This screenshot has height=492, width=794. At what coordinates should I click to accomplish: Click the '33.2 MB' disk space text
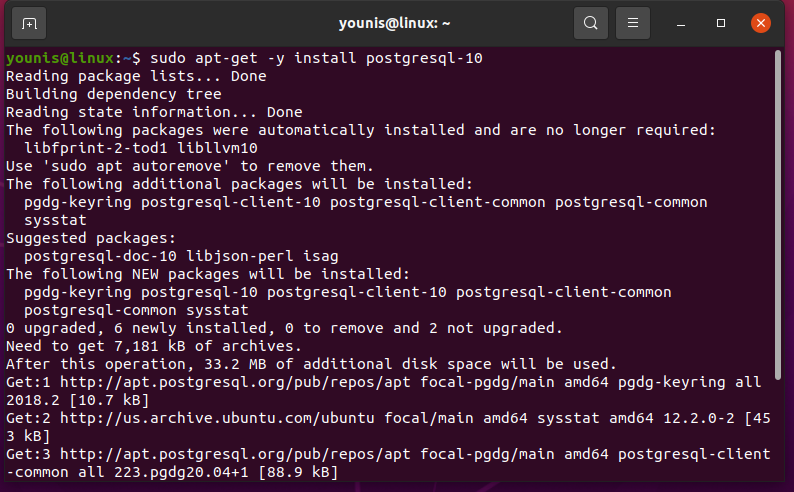230,364
